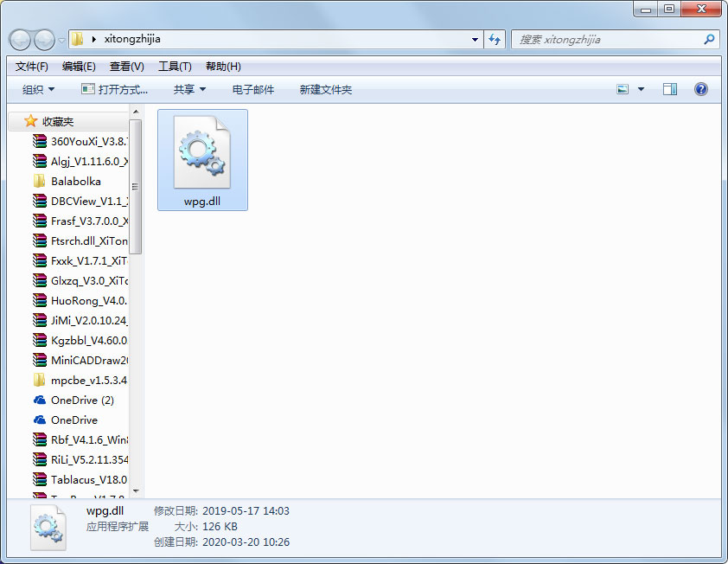Click inside the search xitongzhijia box
The image size is (728, 564).
pos(605,39)
